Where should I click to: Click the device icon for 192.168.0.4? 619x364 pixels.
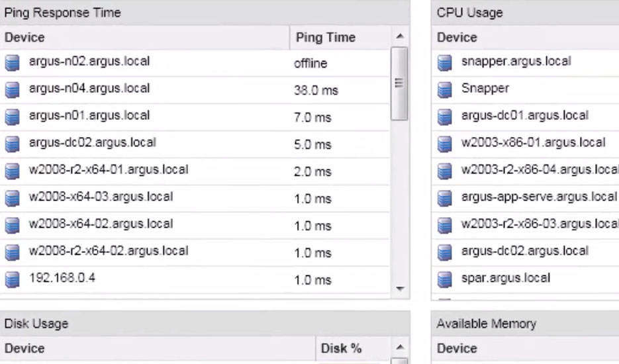click(x=12, y=279)
